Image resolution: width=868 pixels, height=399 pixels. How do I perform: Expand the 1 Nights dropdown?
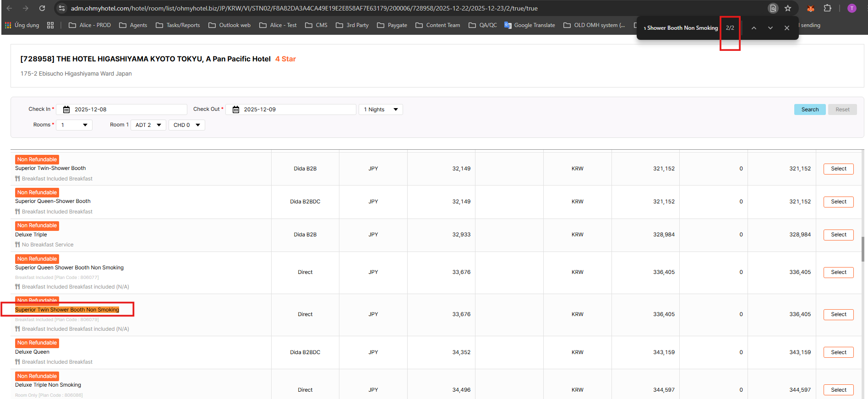pyautogui.click(x=381, y=109)
